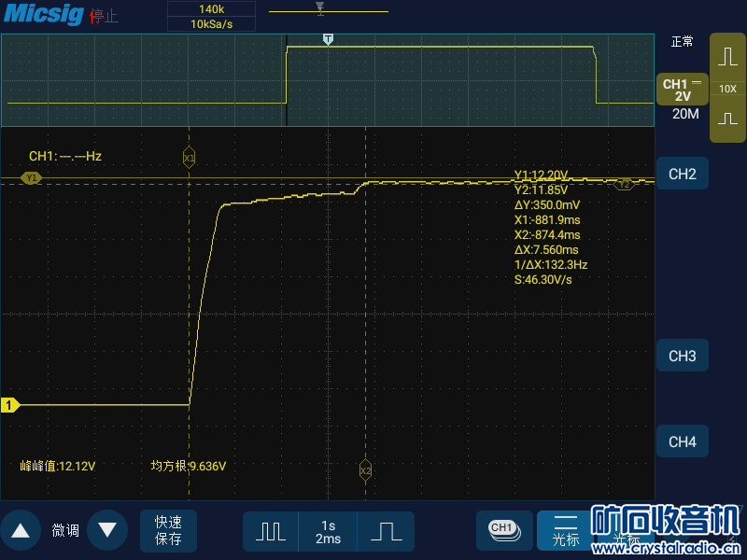Increase vertical scale with the top pulse icon
The image size is (747, 560).
pyautogui.click(x=727, y=57)
